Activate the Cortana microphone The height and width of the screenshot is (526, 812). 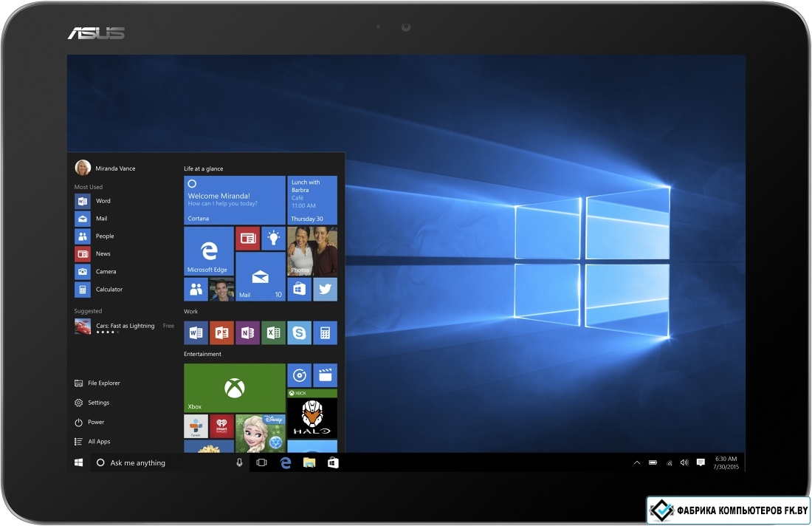click(239, 462)
